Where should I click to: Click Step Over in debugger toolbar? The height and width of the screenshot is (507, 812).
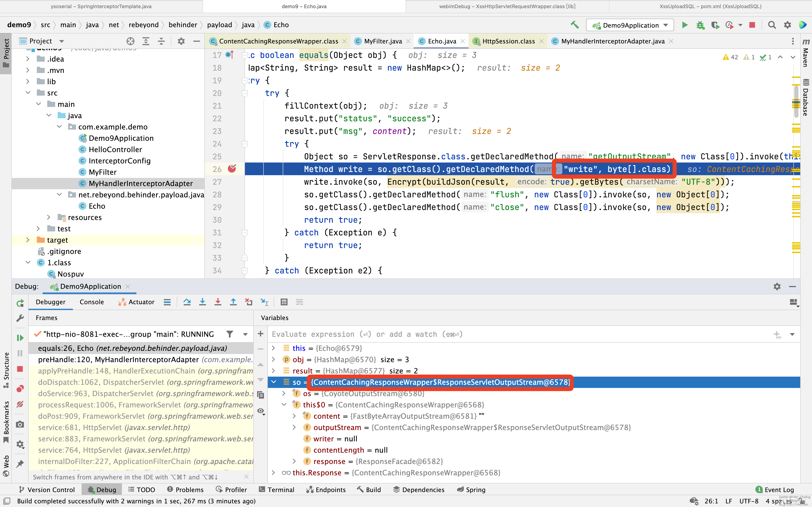187,302
